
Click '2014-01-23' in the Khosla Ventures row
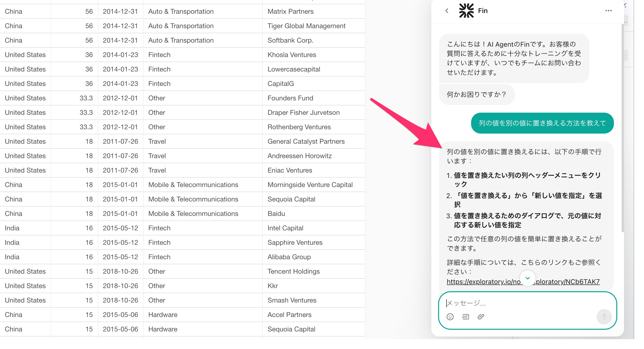120,55
